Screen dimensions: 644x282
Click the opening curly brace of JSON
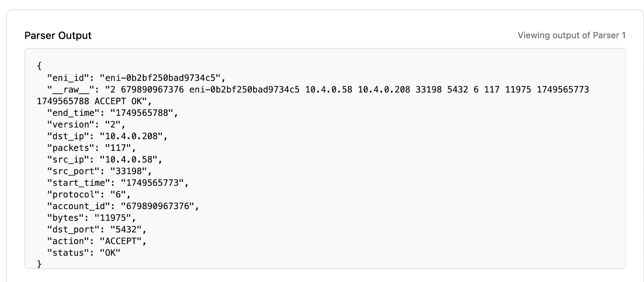[39, 66]
